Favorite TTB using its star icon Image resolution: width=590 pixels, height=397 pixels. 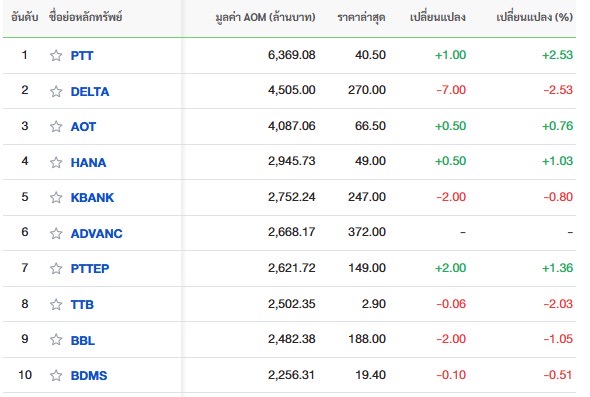(x=56, y=304)
